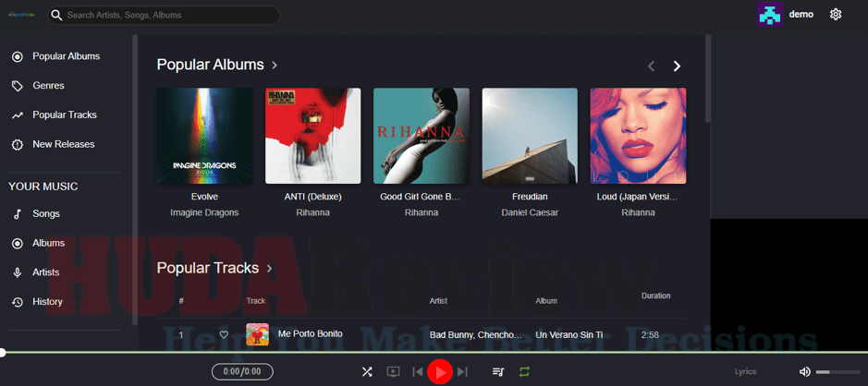Open the ANTI (Deluxe) album cover
The width and height of the screenshot is (868, 386).
coord(312,136)
